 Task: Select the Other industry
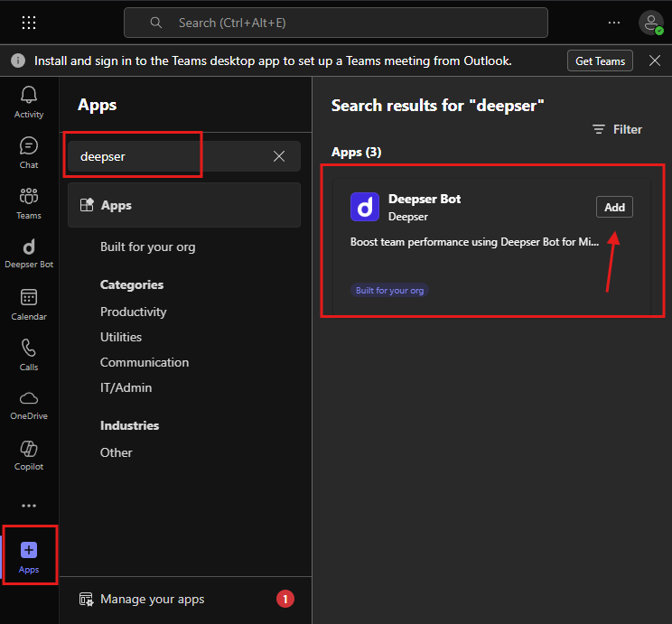pos(117,453)
